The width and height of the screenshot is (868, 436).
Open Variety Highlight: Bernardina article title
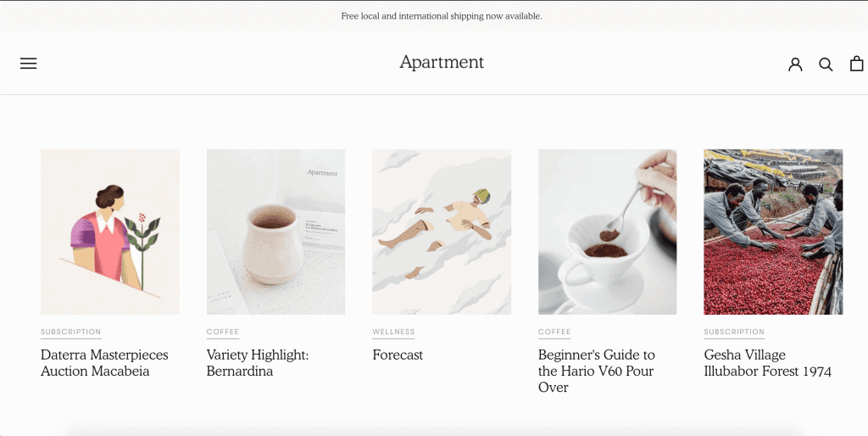(258, 363)
